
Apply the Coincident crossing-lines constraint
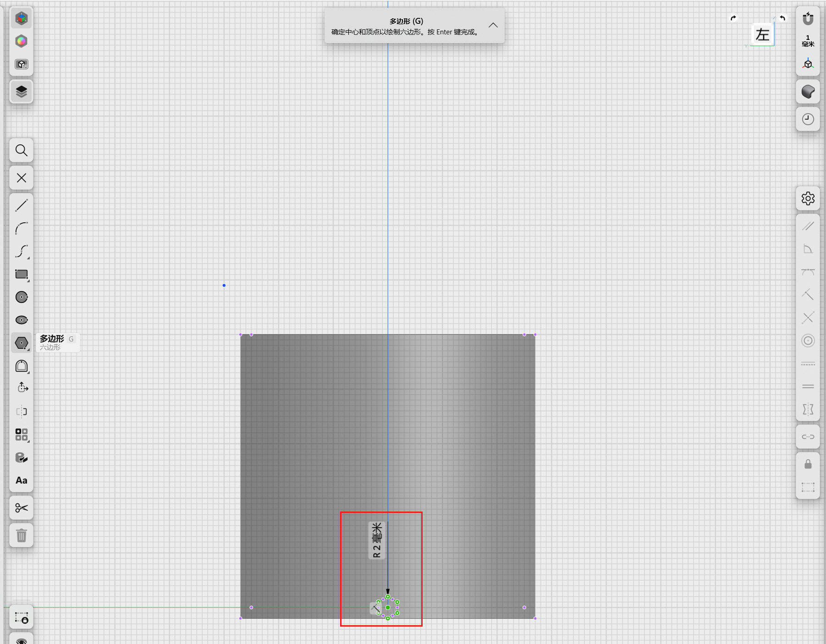808,318
